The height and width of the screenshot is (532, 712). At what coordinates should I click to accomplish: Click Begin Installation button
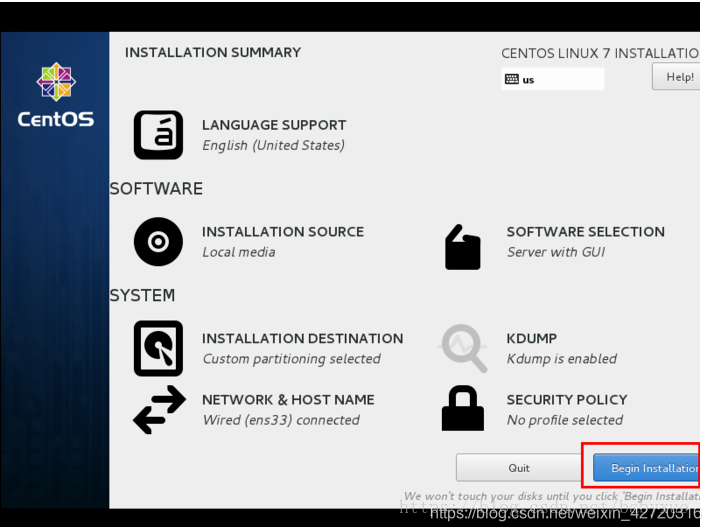click(646, 468)
